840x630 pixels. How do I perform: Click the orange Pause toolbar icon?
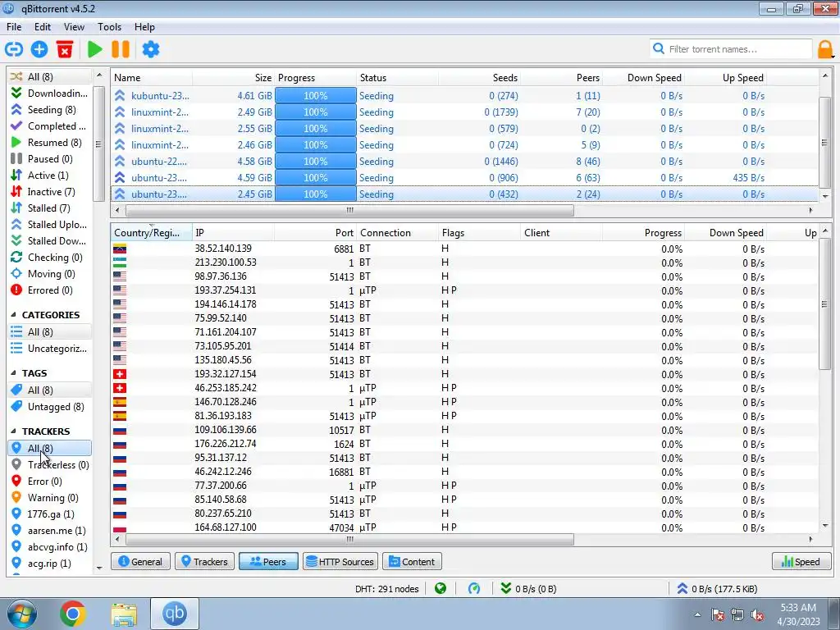[121, 49]
